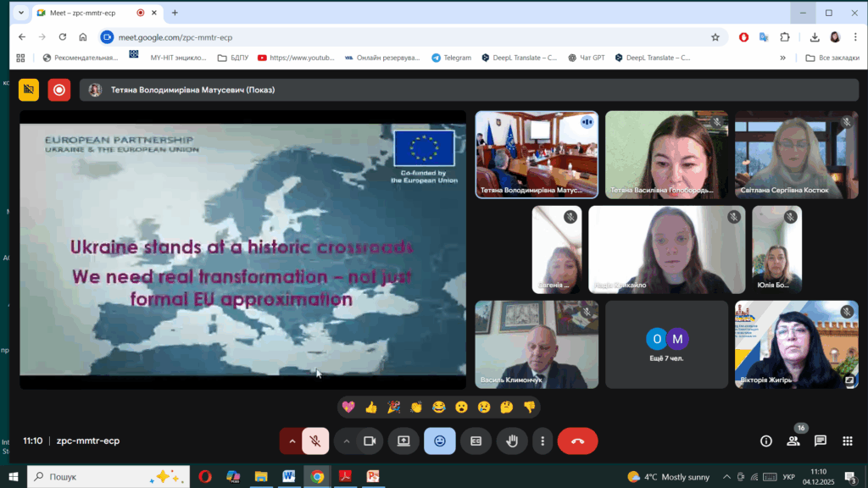
Task: Send the thumbs up reaction
Action: (370, 407)
